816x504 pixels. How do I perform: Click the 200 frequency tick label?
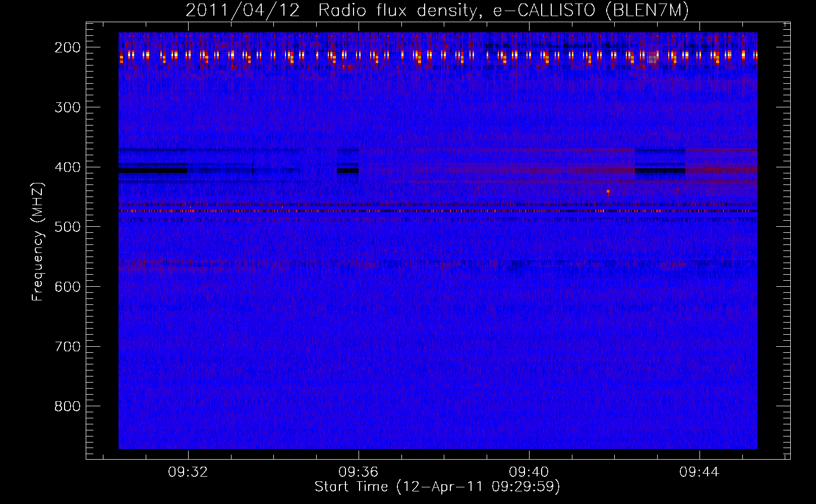tap(68, 48)
